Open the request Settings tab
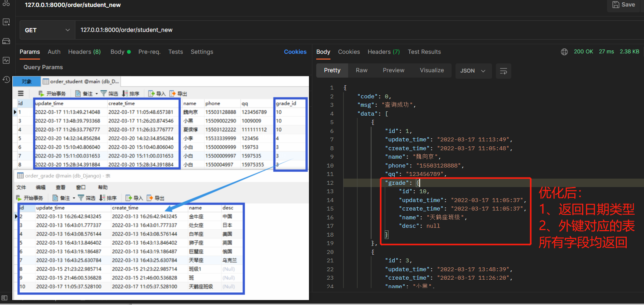Viewport: 644px width, 305px height. click(x=202, y=52)
